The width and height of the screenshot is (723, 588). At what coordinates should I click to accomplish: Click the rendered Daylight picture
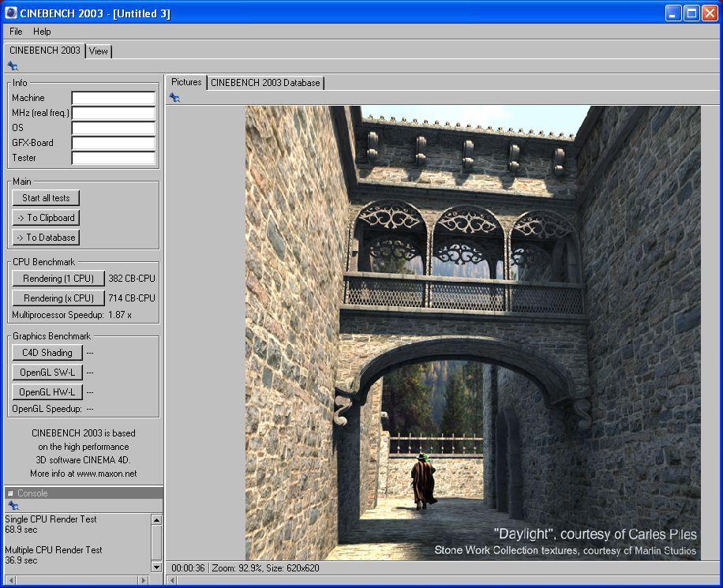click(473, 333)
